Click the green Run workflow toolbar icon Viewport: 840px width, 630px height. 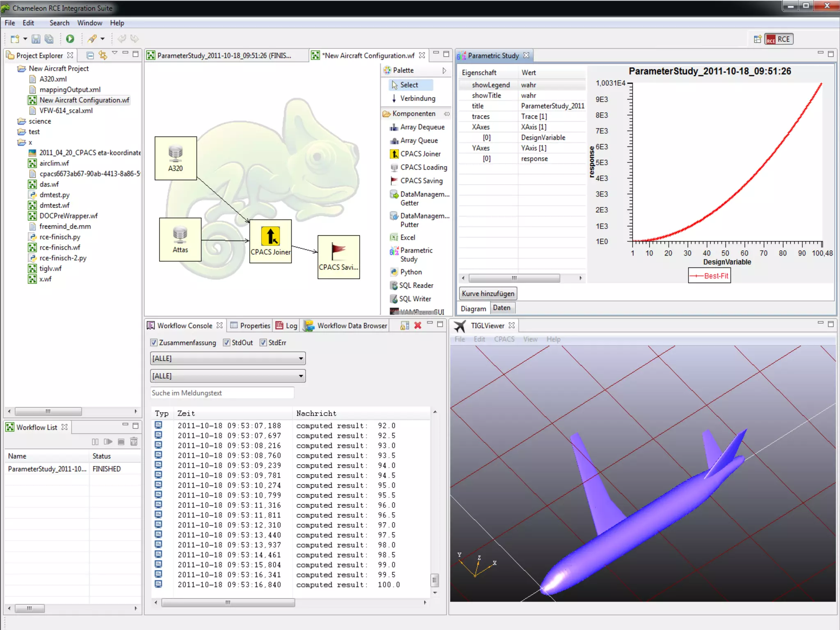(70, 39)
